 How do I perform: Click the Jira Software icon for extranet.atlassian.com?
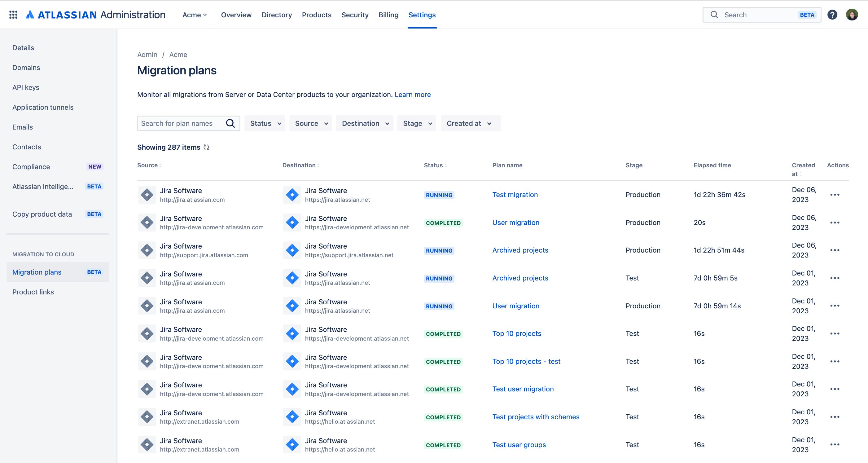click(x=147, y=417)
